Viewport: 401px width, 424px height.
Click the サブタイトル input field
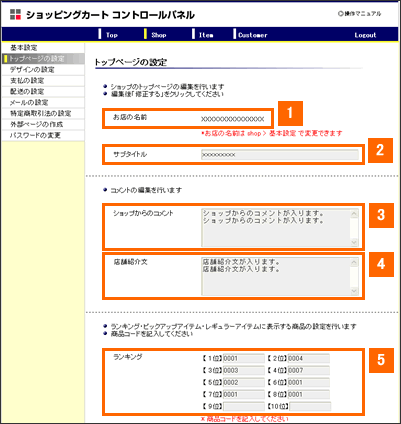pyautogui.click(x=280, y=155)
